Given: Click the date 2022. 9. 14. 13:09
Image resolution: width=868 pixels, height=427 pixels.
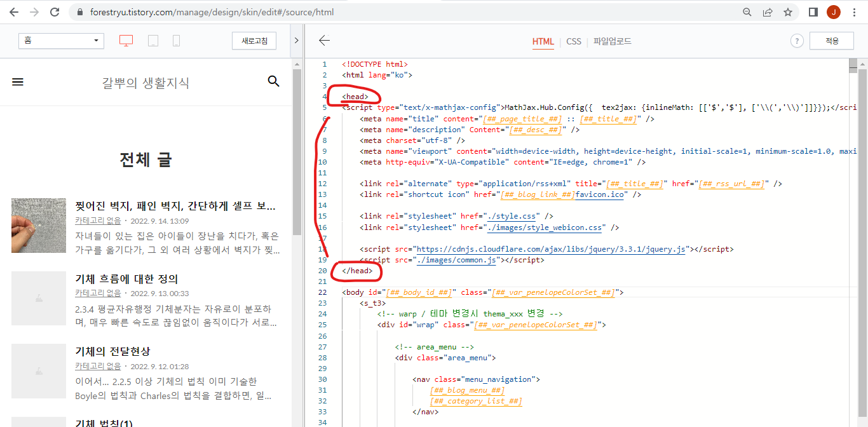Looking at the screenshot, I should (160, 221).
